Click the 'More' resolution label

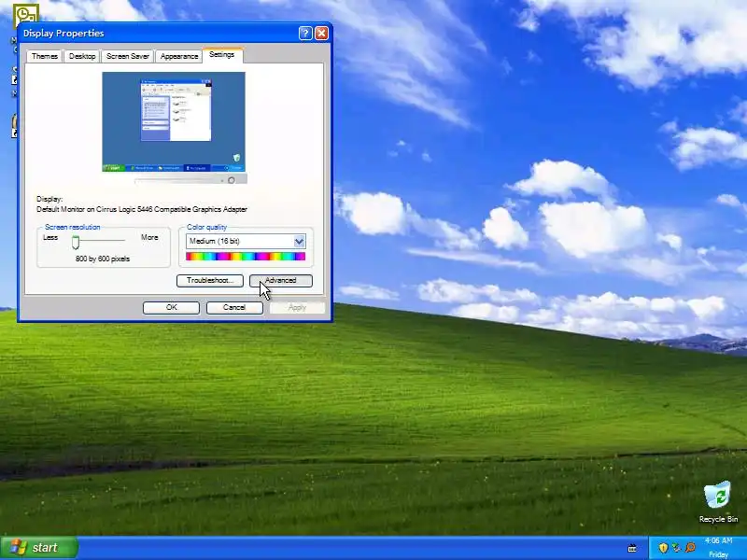[x=149, y=237]
